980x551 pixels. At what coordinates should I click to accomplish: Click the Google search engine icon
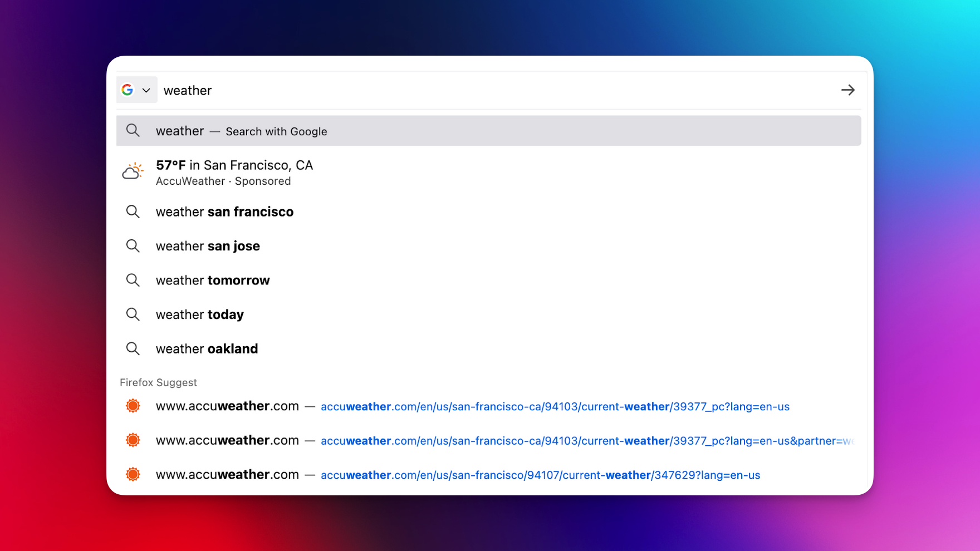pos(126,90)
